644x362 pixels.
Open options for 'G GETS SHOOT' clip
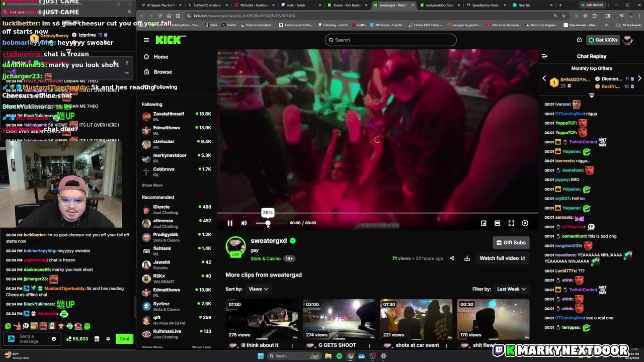click(x=369, y=345)
